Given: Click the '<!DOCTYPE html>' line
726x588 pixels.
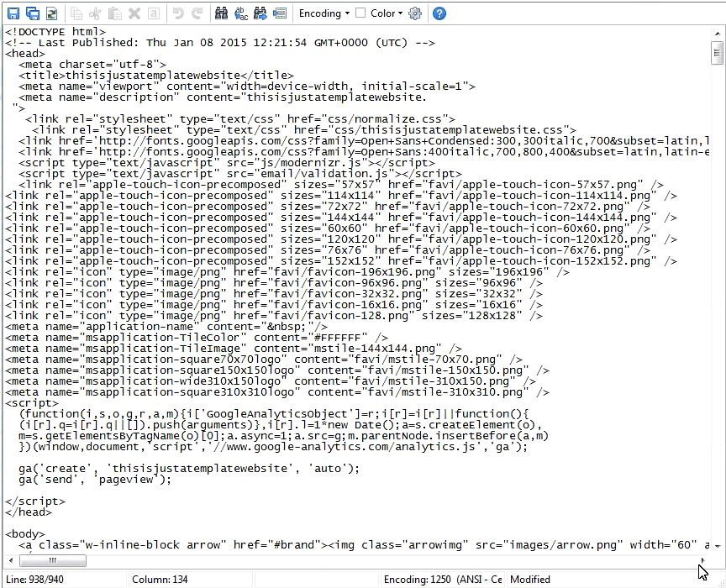Looking at the screenshot, I should click(55, 31).
